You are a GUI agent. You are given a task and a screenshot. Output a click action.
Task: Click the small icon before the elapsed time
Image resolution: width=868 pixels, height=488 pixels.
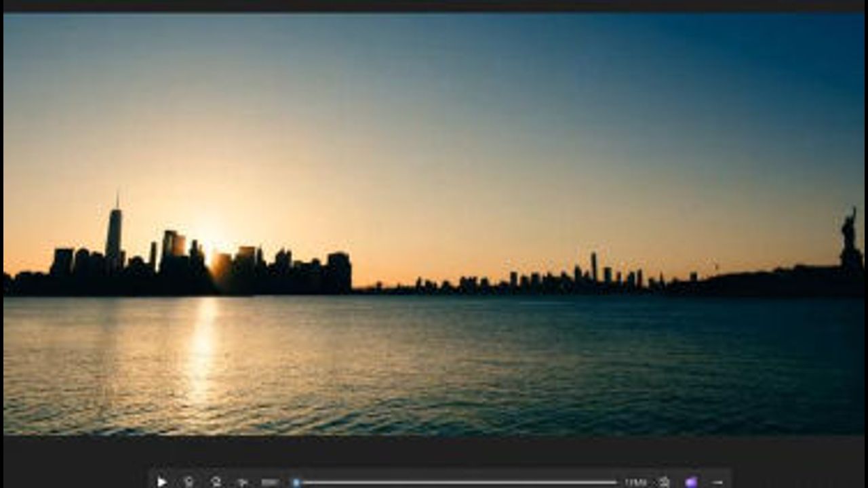tap(242, 482)
